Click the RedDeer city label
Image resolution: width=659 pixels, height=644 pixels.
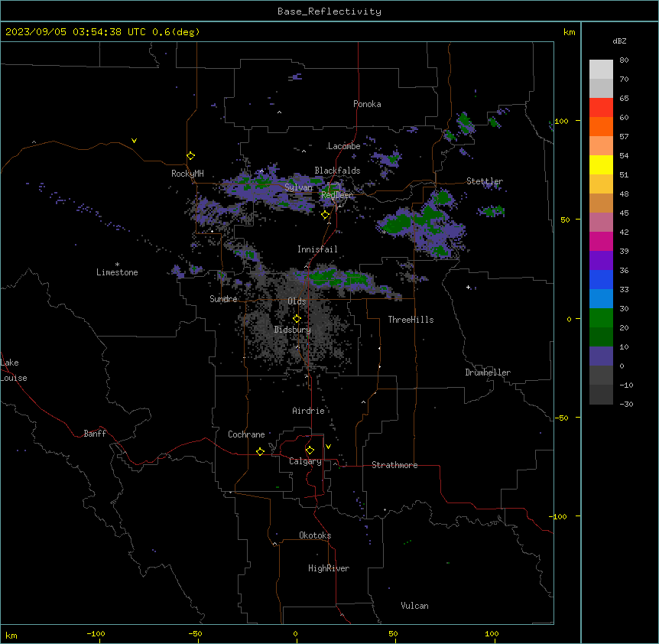pos(337,195)
